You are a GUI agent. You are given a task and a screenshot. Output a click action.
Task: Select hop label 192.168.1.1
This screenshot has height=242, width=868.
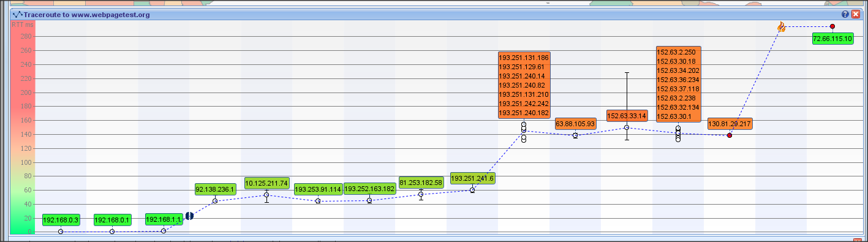[164, 219]
